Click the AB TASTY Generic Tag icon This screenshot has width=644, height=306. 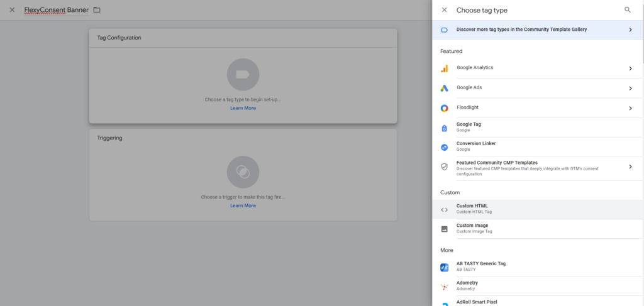pyautogui.click(x=444, y=267)
